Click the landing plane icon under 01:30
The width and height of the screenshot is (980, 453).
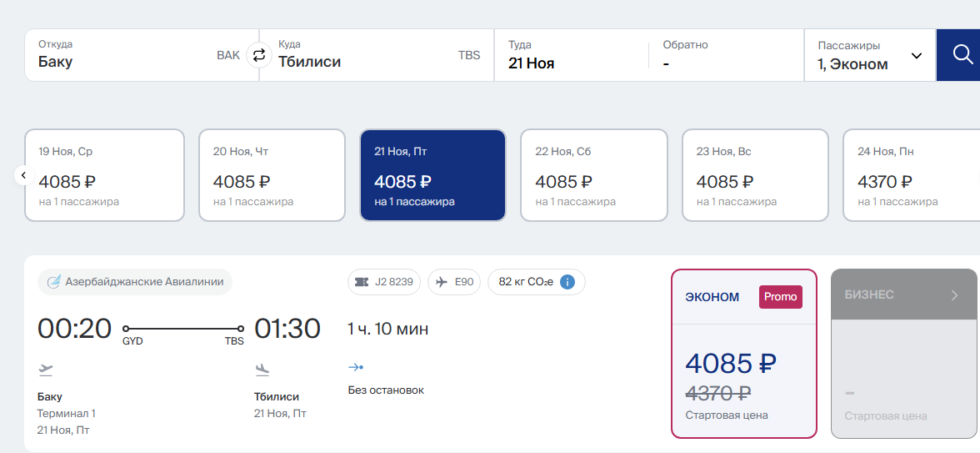coord(262,370)
